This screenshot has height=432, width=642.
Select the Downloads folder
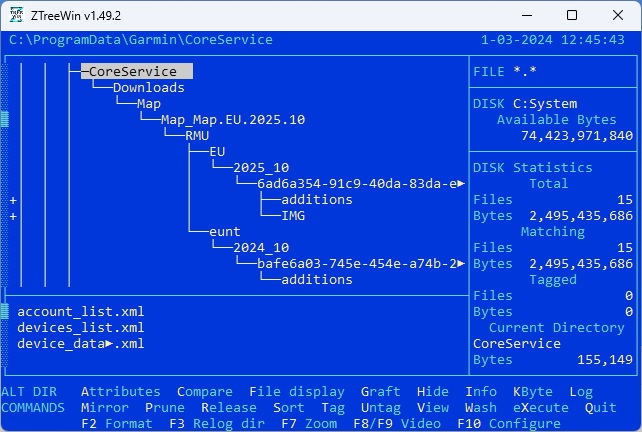click(x=148, y=88)
